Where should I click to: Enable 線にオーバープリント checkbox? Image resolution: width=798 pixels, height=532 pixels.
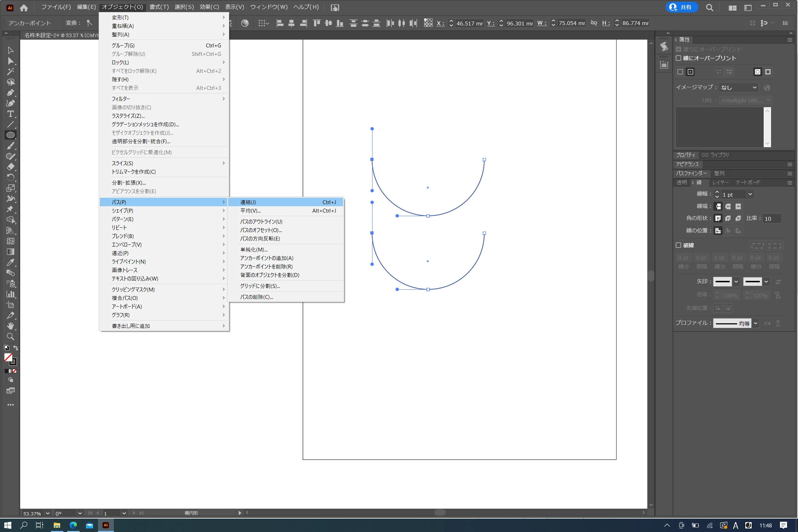[678, 58]
